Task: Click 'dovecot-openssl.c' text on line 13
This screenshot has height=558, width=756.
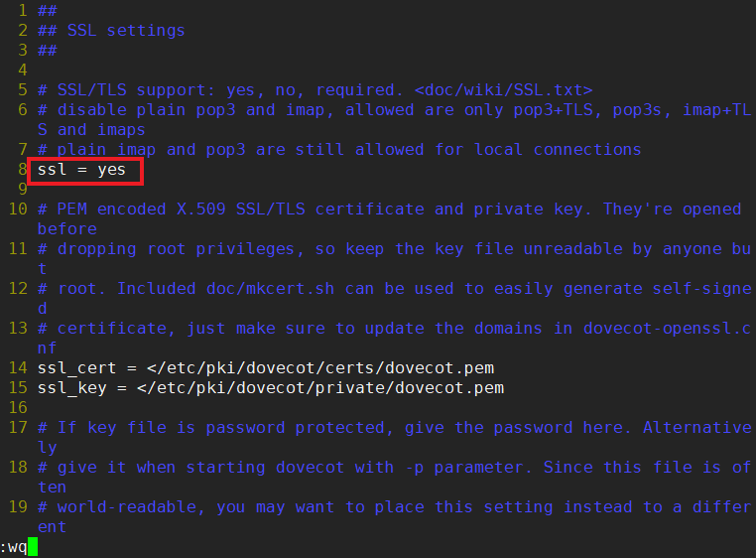Action: click(x=668, y=329)
